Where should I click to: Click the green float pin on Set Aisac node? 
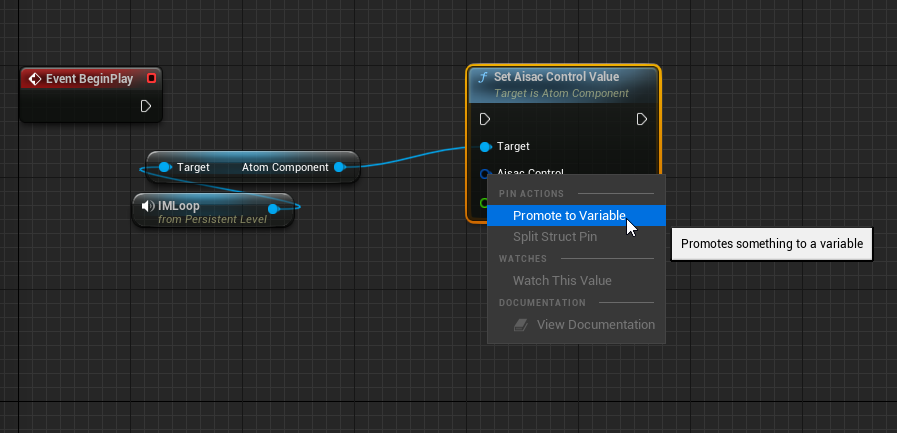pos(484,202)
